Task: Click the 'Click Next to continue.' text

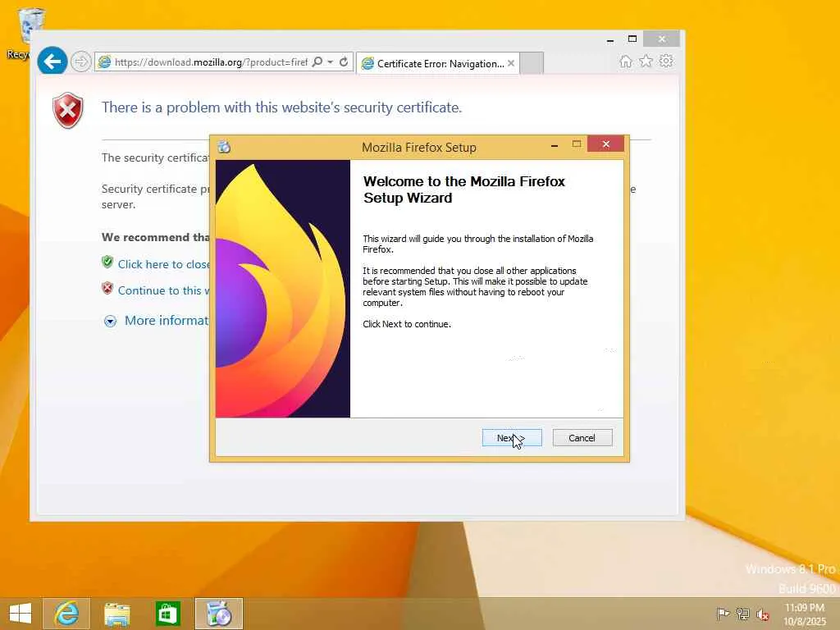Action: pos(407,324)
